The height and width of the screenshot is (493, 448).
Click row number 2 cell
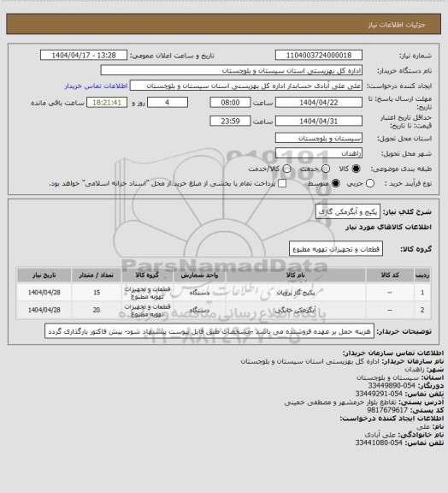click(x=422, y=310)
